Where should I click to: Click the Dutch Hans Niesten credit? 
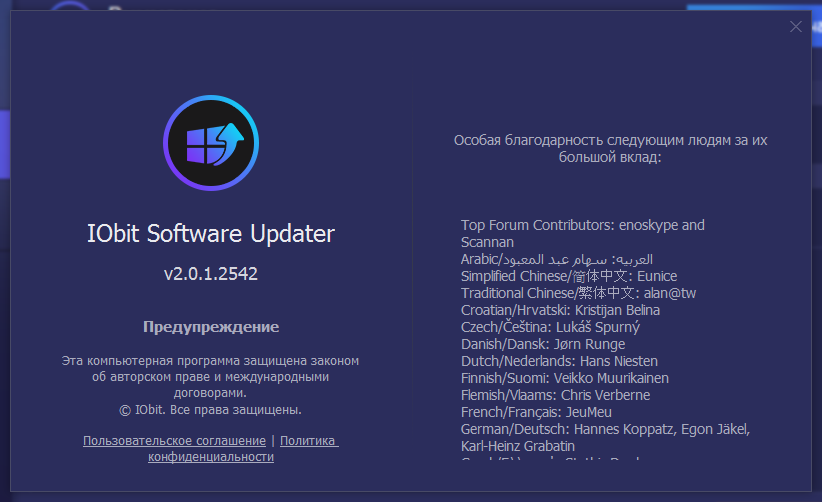pos(559,361)
